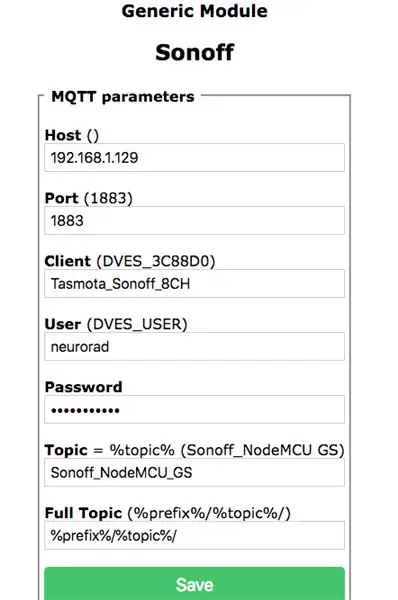Click the default client hint DVES_3C88D0
This screenshot has width=398, height=600.
[156, 261]
